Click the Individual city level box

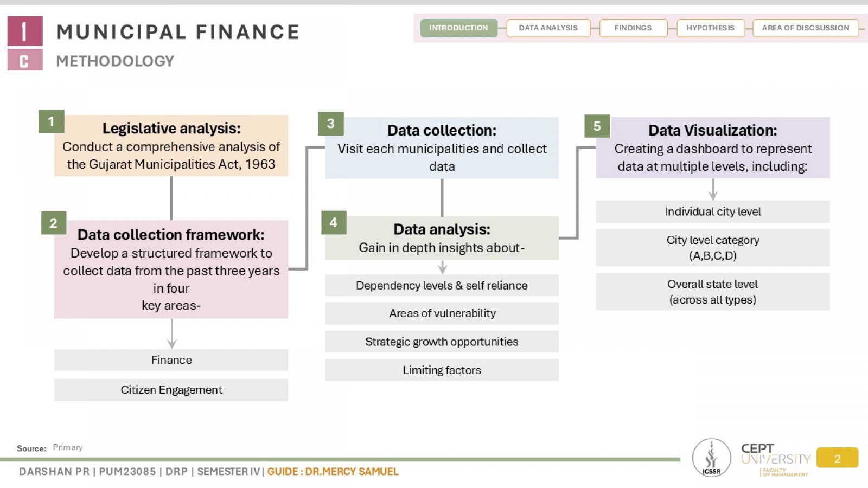(712, 211)
